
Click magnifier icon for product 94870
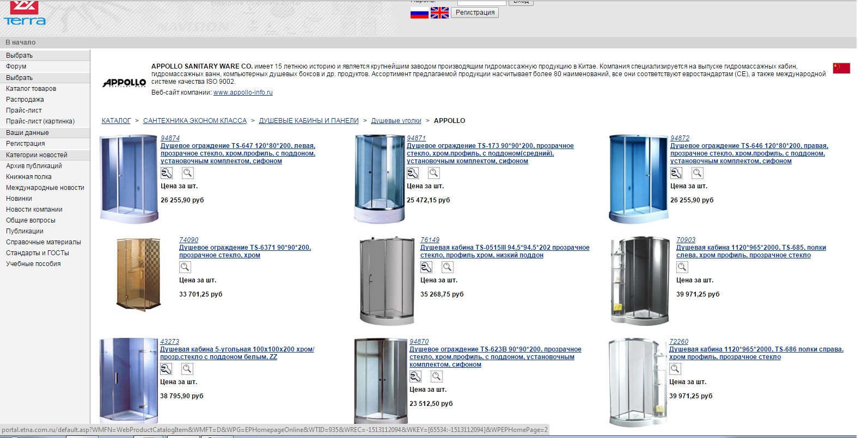pyautogui.click(x=436, y=377)
